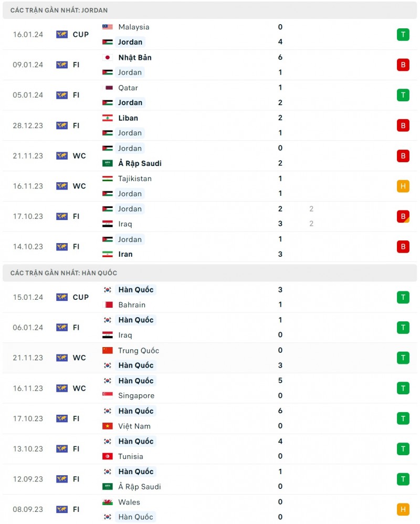Click the half red-orange B badge for Iraq match
The width and height of the screenshot is (420, 524).
(403, 217)
